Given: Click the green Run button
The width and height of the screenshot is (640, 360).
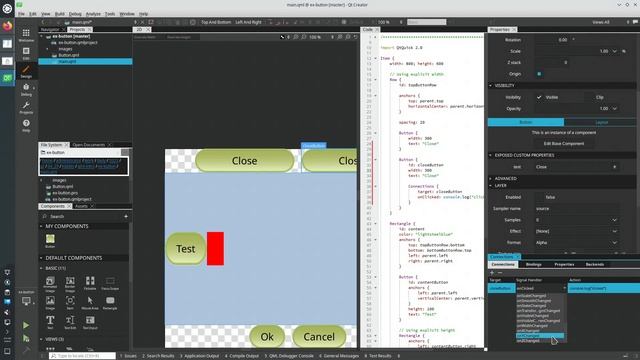Looking at the screenshot, I should point(26,325).
